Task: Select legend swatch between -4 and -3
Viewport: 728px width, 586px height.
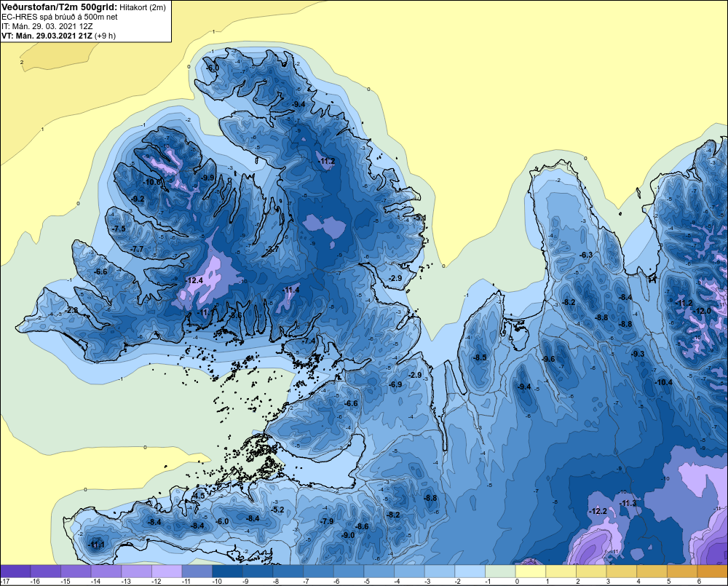Action: (409, 571)
